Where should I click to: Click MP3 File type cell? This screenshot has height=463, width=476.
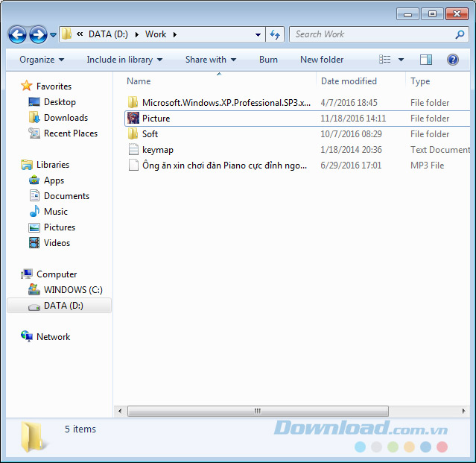click(427, 166)
